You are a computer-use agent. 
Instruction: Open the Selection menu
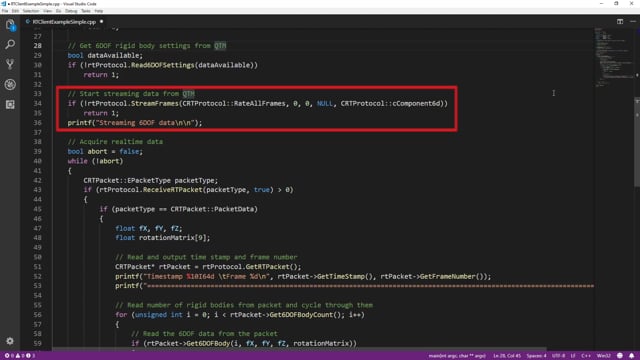[x=31, y=11]
